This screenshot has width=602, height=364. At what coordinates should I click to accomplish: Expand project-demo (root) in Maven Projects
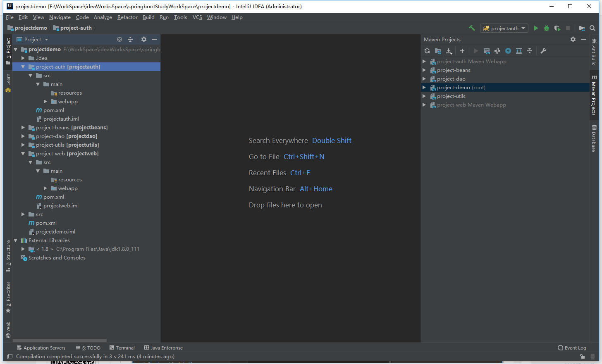pyautogui.click(x=424, y=88)
